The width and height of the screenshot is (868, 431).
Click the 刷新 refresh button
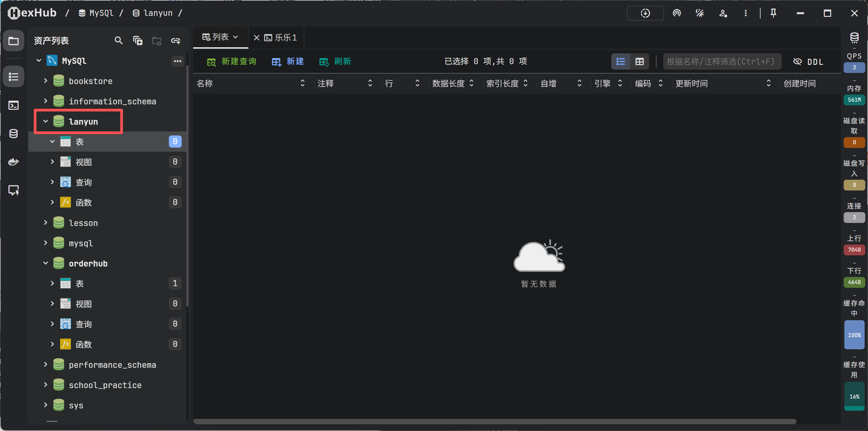point(335,61)
